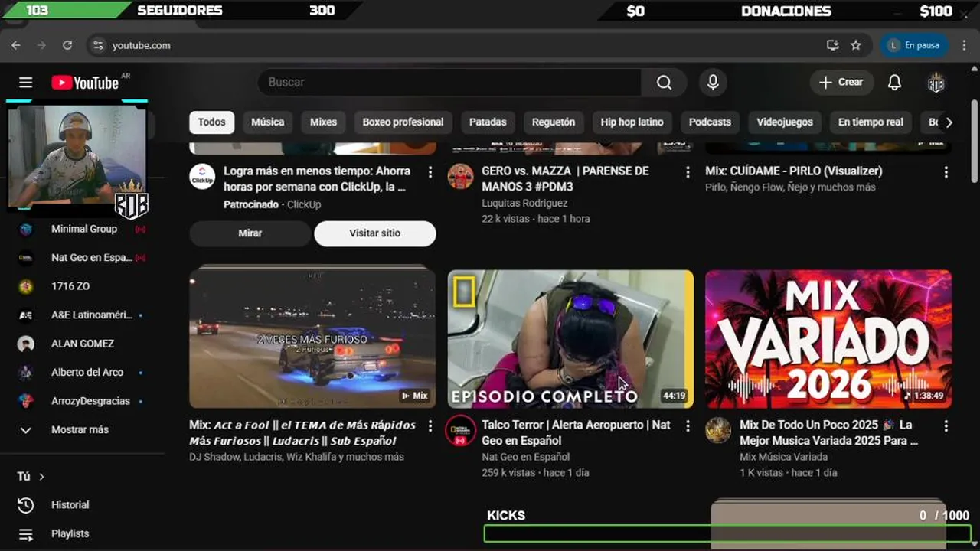Click the Mirar button on the ad

[250, 233]
